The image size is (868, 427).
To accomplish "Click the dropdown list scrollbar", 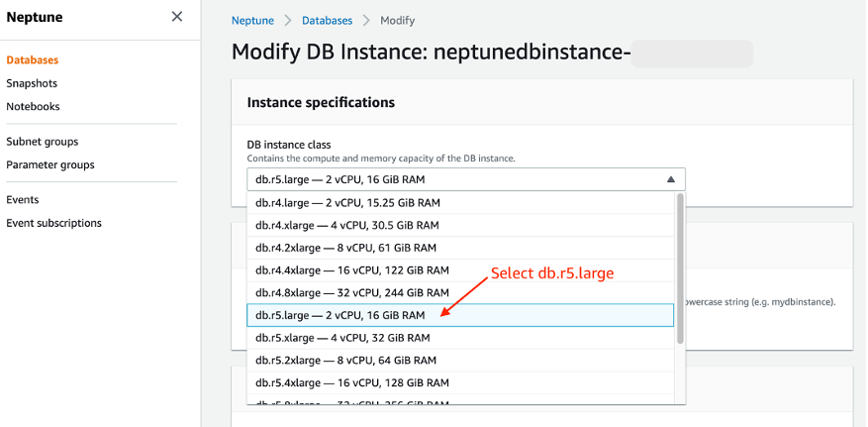I will (680, 268).
